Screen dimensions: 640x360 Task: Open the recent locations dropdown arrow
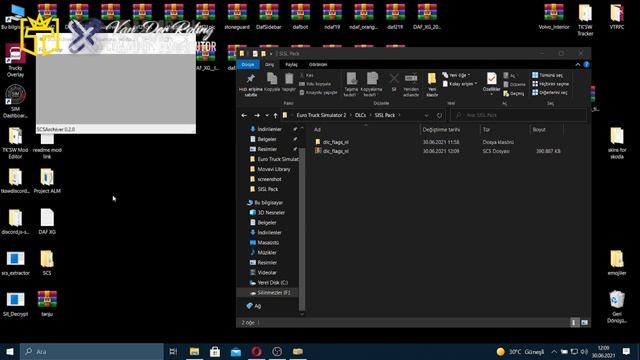point(267,116)
